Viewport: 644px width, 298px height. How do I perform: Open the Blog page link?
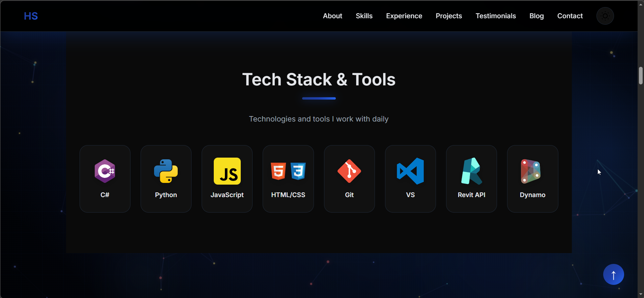(x=536, y=16)
